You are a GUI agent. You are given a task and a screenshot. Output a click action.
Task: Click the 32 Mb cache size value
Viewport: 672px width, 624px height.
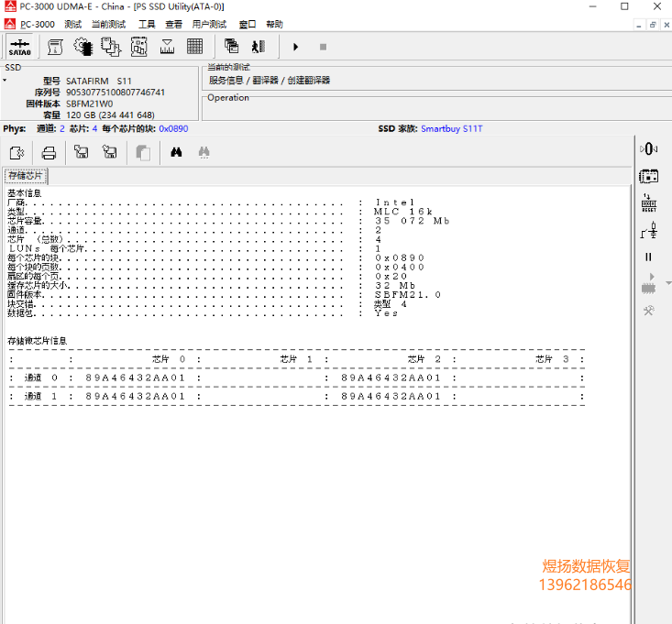point(395,286)
